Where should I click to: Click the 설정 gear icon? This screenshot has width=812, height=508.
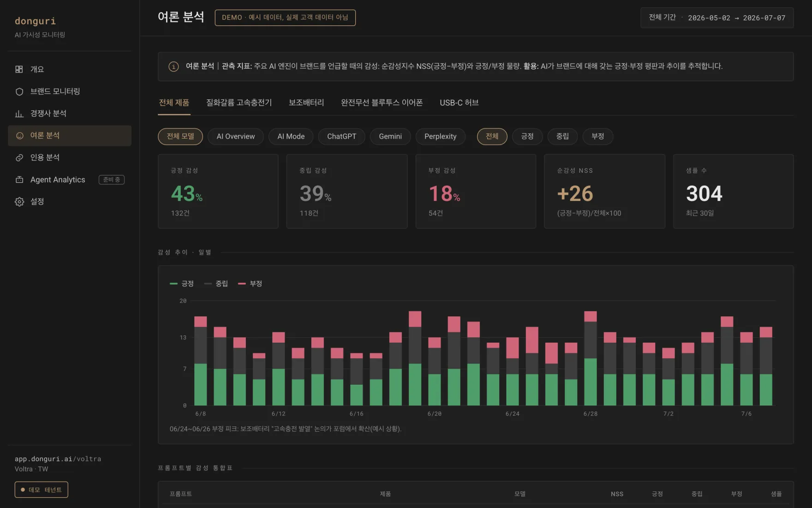(19, 202)
